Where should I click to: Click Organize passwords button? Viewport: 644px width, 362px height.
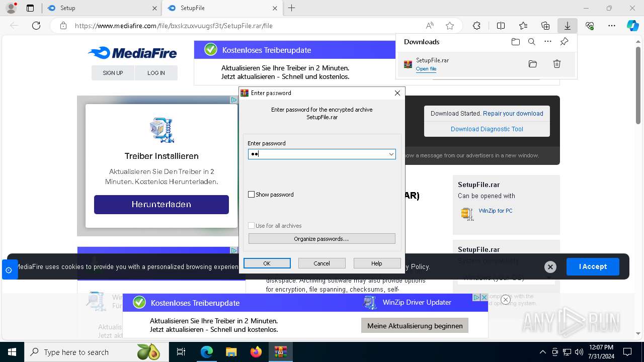[321, 239]
